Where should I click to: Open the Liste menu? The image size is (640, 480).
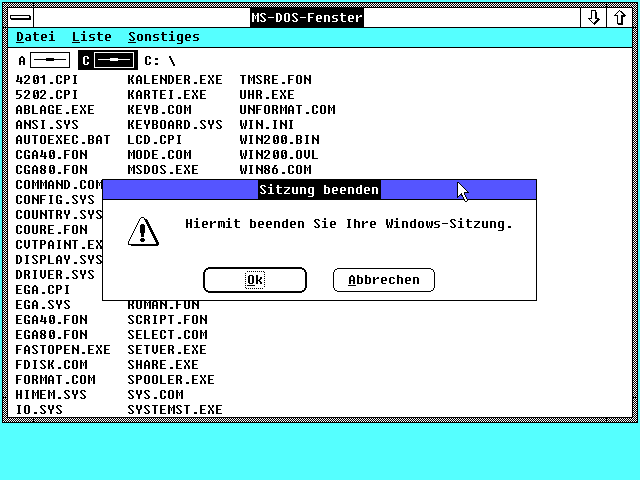[x=91, y=37]
